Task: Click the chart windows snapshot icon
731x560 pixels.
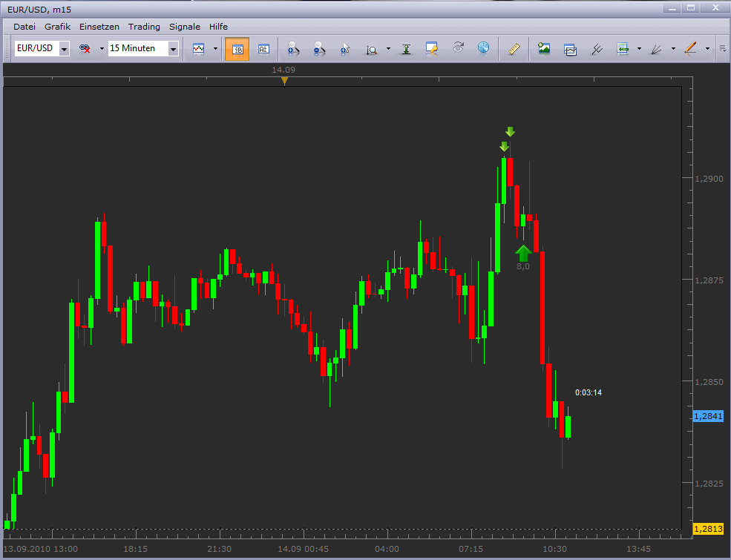Action: click(x=570, y=49)
